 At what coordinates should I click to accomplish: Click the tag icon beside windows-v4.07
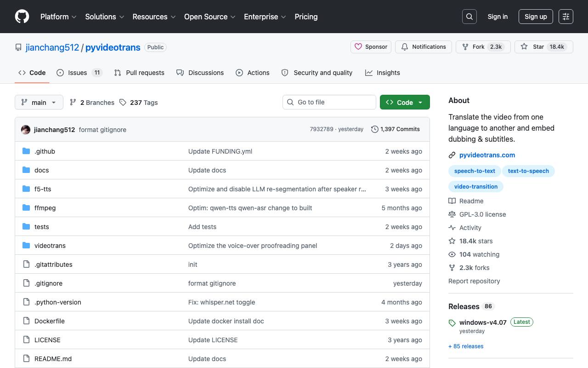(x=452, y=323)
